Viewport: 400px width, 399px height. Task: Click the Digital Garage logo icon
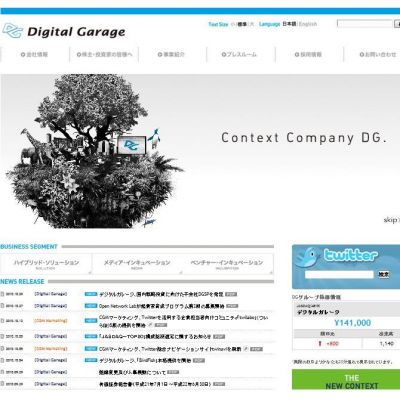pyautogui.click(x=13, y=31)
